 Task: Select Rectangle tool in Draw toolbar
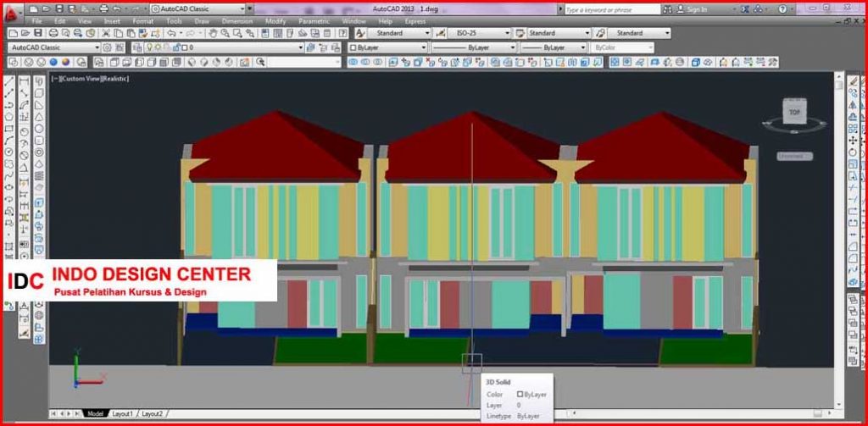tap(8, 129)
